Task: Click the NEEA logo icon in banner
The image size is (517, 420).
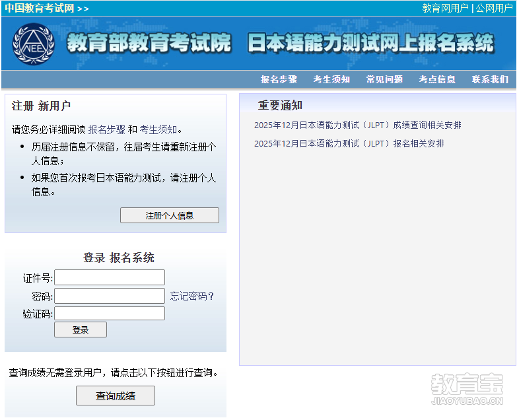Action: click(x=32, y=44)
